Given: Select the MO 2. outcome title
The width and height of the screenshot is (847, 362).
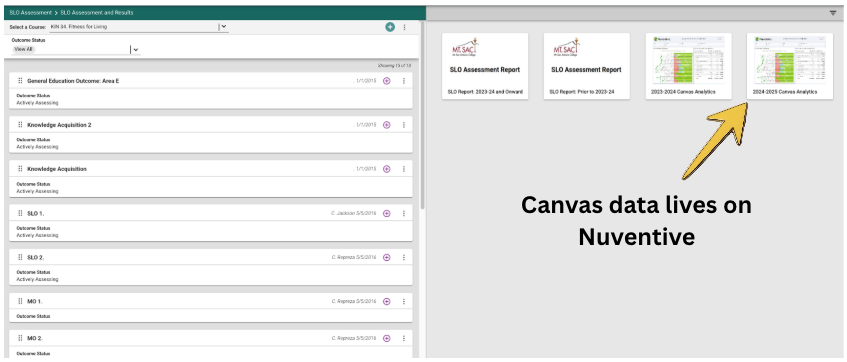Looking at the screenshot, I should (35, 339).
